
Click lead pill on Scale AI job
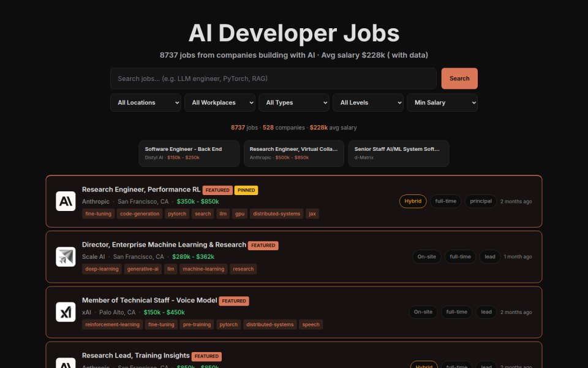490,257
